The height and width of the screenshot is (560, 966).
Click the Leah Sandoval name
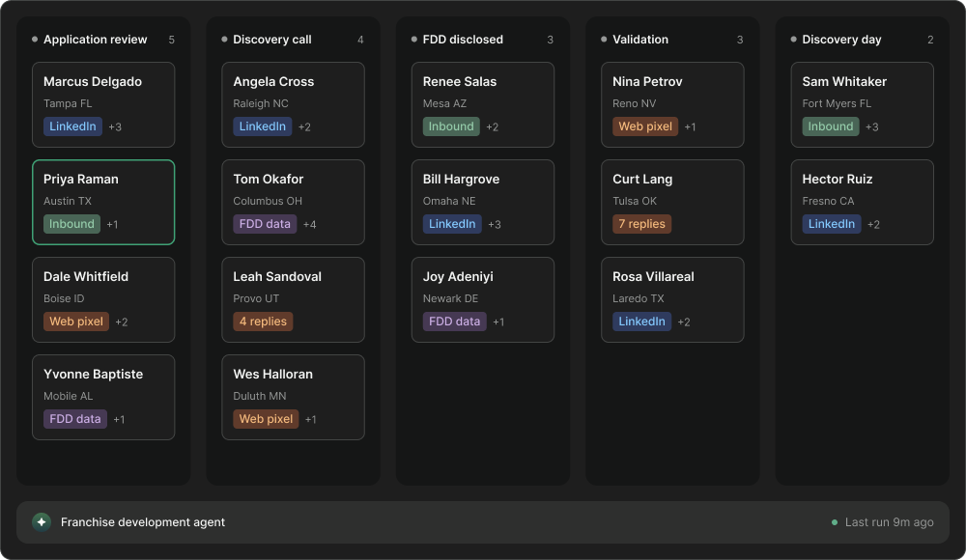277,276
